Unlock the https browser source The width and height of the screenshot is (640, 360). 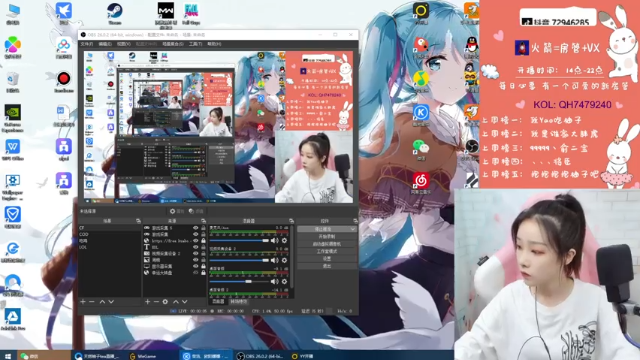pos(203,241)
